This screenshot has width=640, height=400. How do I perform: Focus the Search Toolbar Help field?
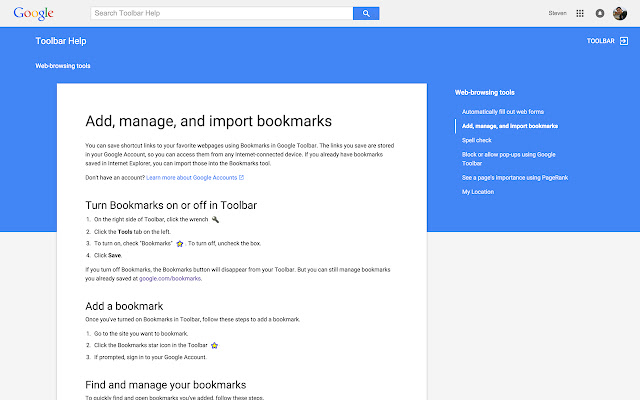222,13
